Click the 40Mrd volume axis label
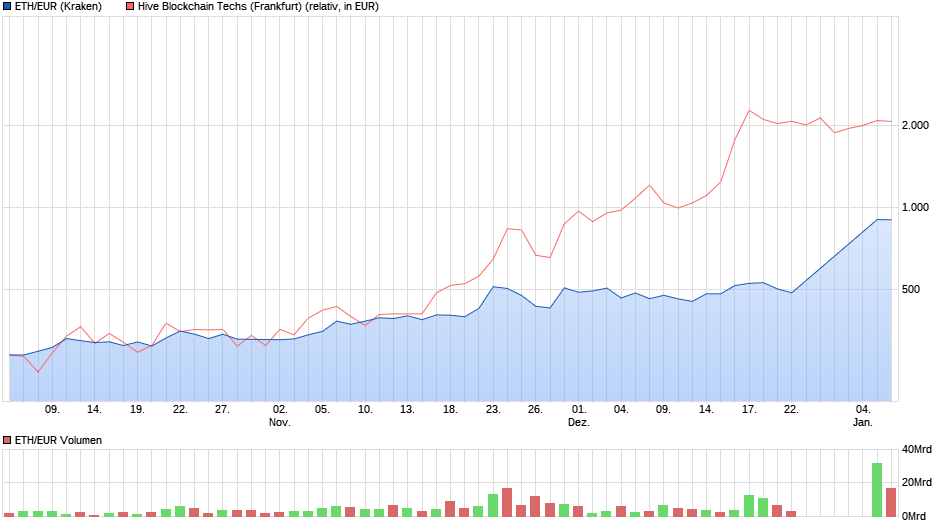940x526 pixels. click(x=917, y=449)
